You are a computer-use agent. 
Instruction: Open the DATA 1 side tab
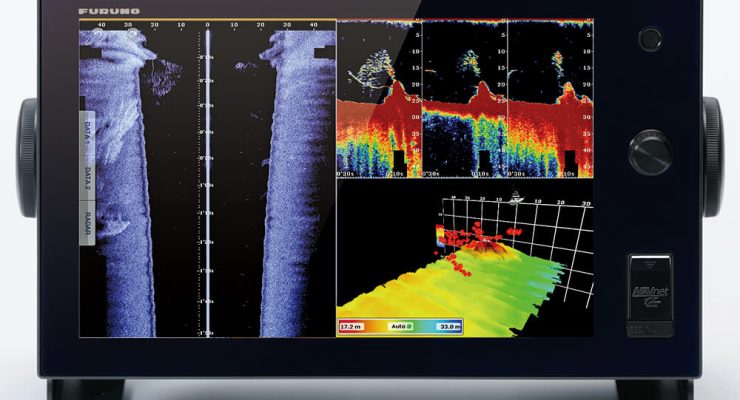point(87,133)
